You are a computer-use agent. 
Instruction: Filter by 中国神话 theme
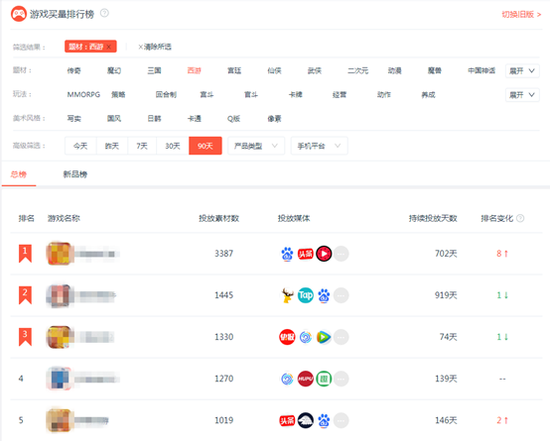482,71
